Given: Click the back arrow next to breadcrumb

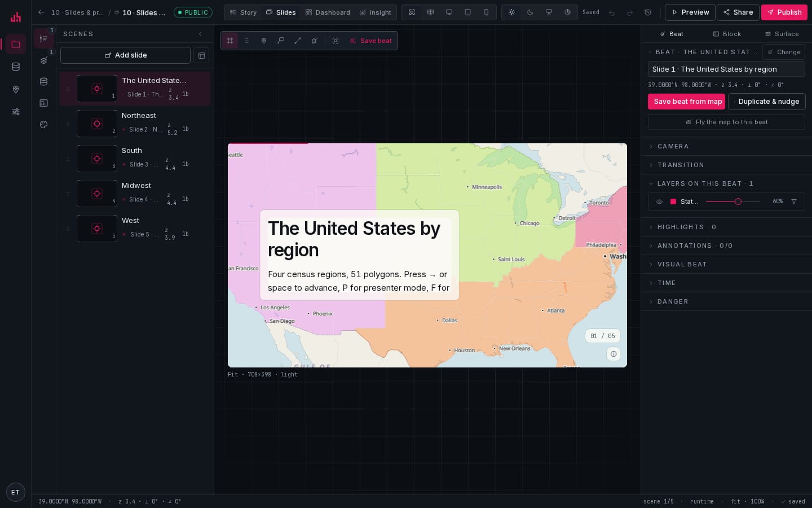Looking at the screenshot, I should 41,12.
